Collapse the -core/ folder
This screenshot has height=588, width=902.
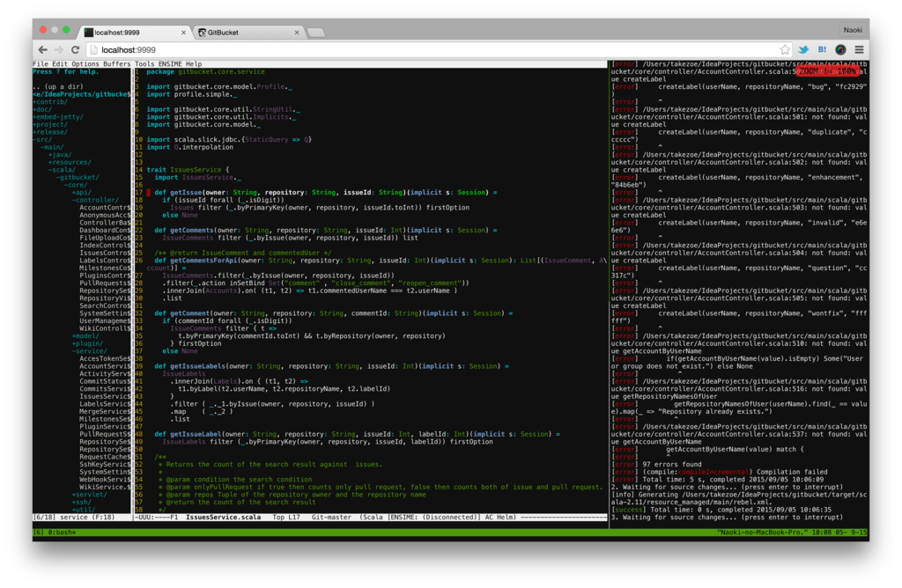pyautogui.click(x=76, y=185)
